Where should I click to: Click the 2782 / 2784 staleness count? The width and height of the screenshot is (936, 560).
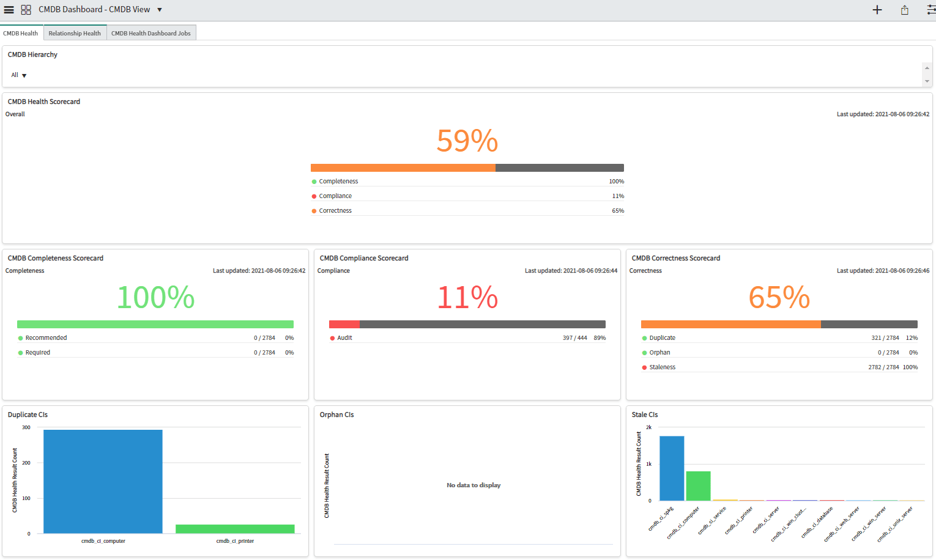pyautogui.click(x=883, y=367)
